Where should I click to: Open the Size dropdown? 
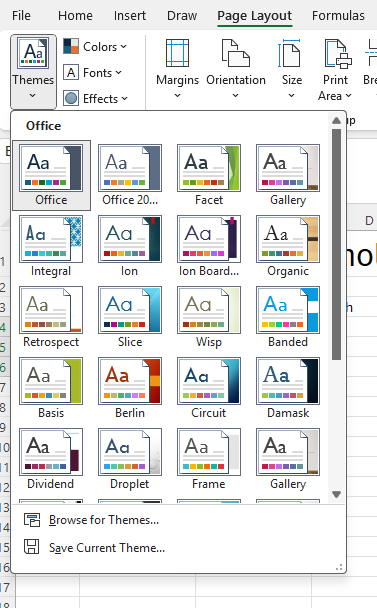click(x=292, y=69)
